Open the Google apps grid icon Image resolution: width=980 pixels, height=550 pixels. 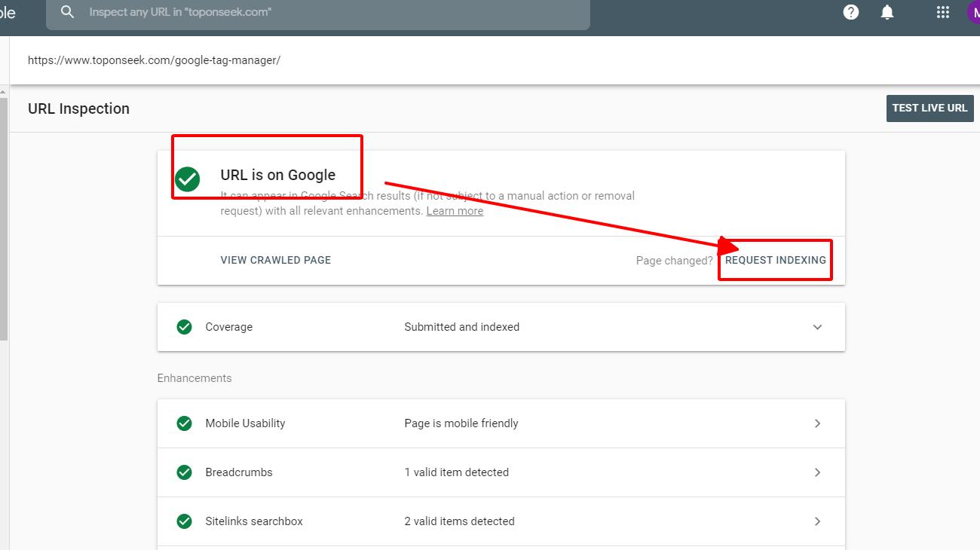click(942, 12)
